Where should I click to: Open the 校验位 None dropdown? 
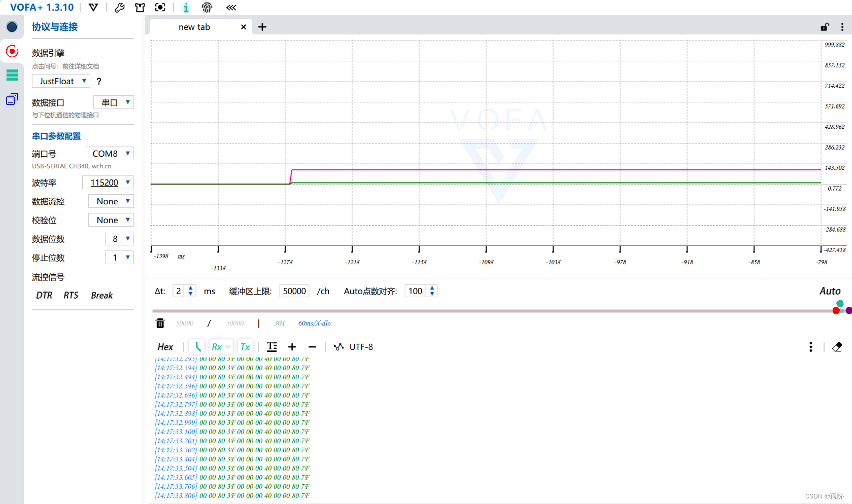tap(111, 220)
